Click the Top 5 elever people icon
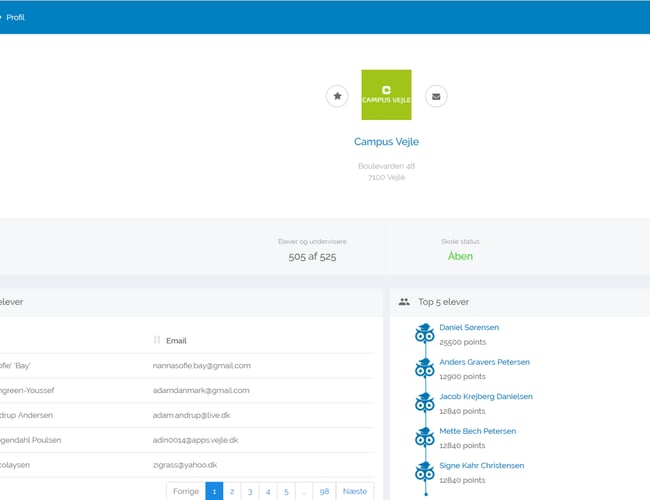 tap(404, 301)
